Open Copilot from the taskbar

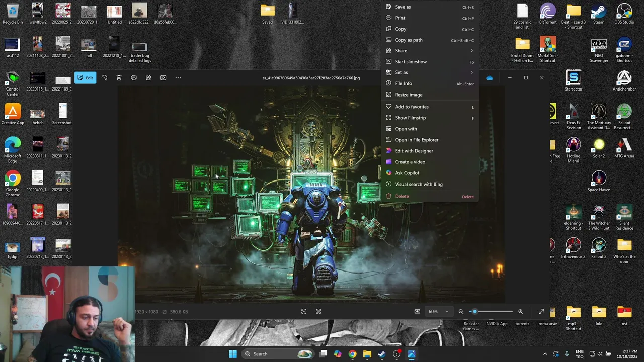pos(338,354)
